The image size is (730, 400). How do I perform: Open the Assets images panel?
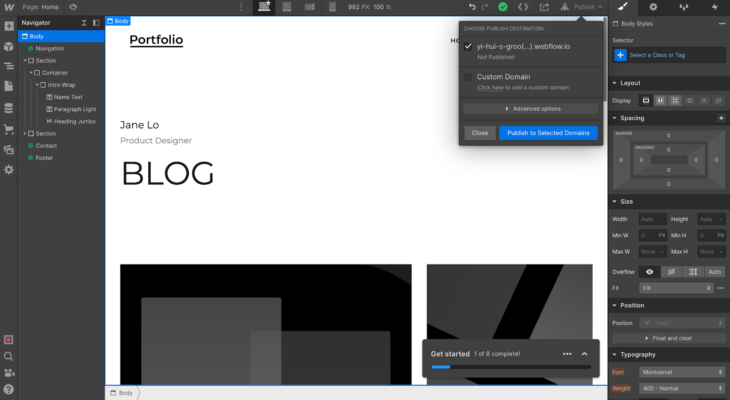point(8,150)
